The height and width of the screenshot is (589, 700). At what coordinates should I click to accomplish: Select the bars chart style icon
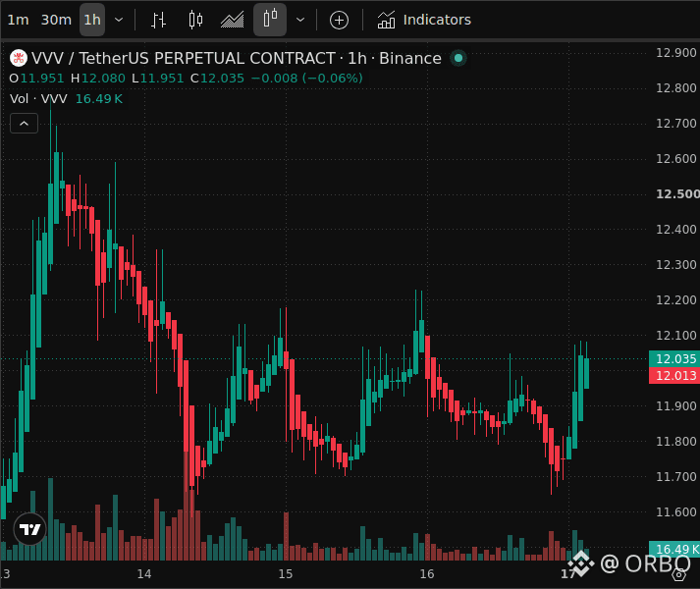158,20
